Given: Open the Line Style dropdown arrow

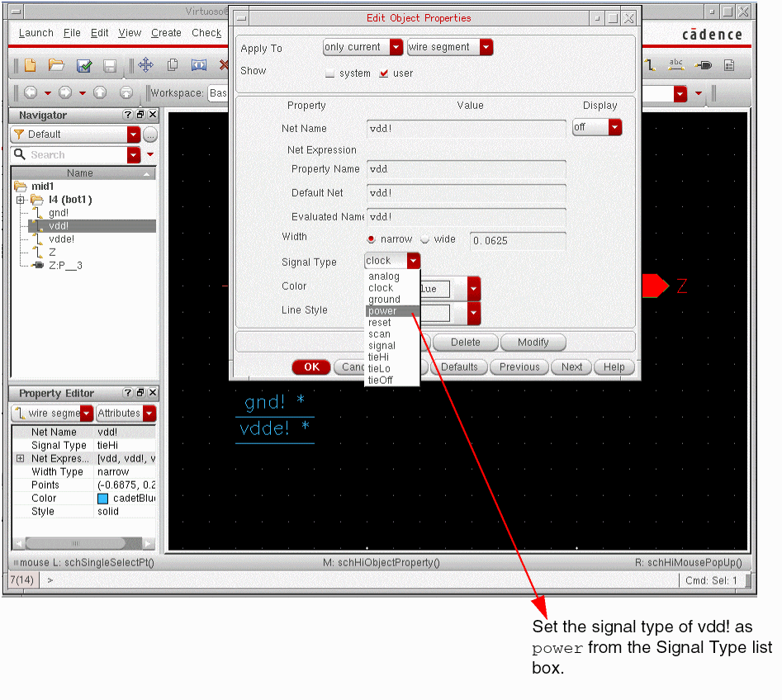Looking at the screenshot, I should [x=473, y=313].
